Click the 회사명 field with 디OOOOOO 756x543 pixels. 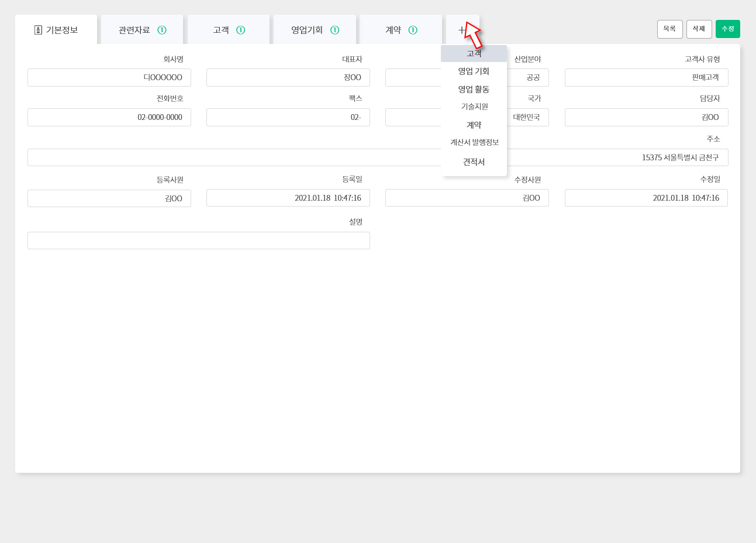point(109,77)
